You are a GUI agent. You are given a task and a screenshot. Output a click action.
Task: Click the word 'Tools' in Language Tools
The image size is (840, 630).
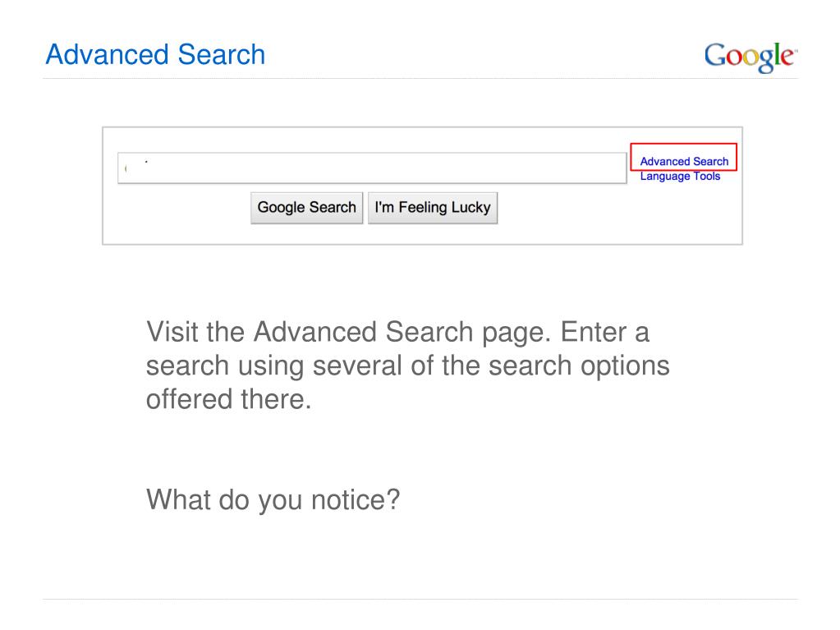pos(707,177)
